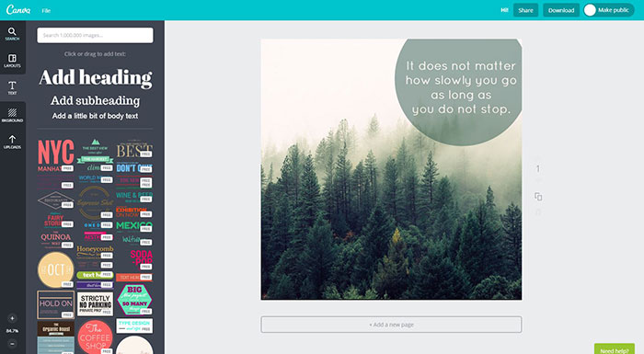The image size is (644, 354).
Task: Click the page number 1 indicator
Action: click(x=538, y=169)
